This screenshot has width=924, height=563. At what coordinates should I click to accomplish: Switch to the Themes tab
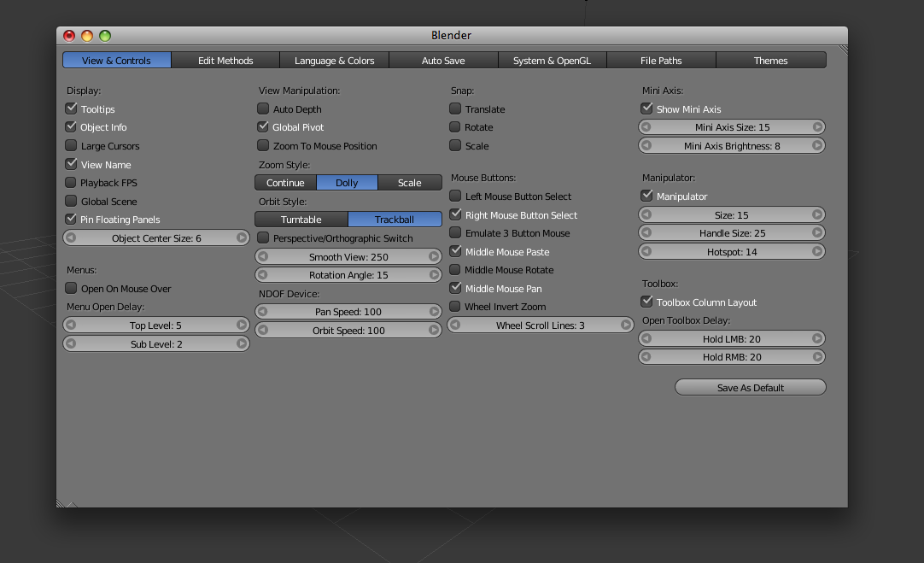pos(770,61)
